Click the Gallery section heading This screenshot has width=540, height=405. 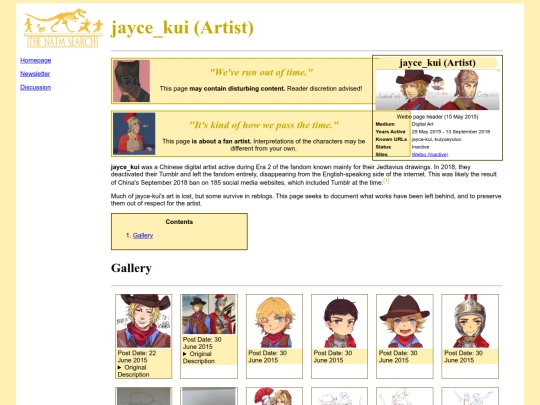point(131,268)
